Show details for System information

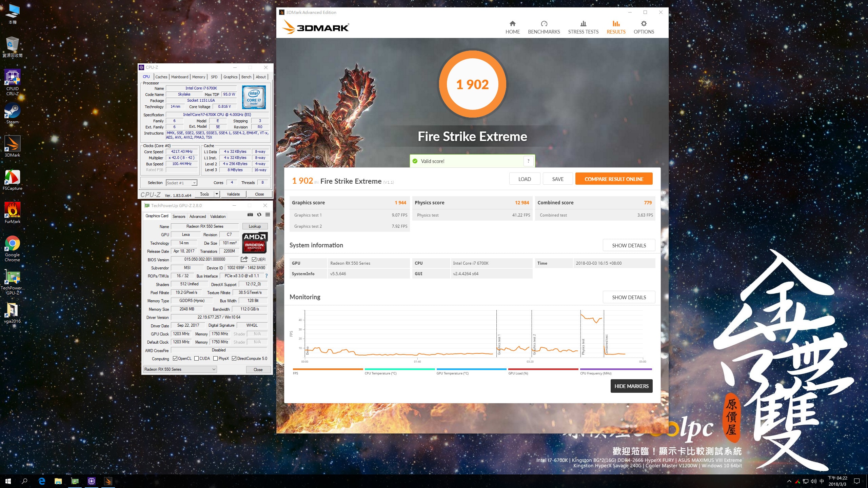point(629,245)
